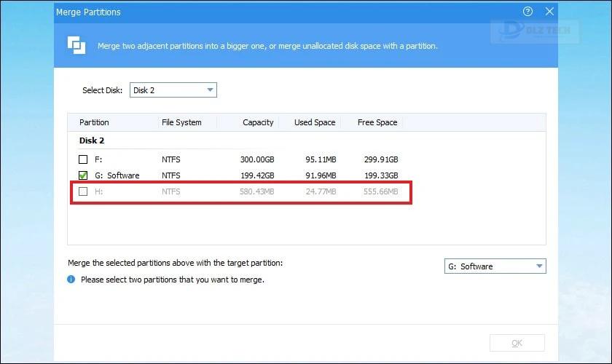Open the target partition dropdown G: Software
Viewport: 612px width, 364px height.
(x=495, y=266)
